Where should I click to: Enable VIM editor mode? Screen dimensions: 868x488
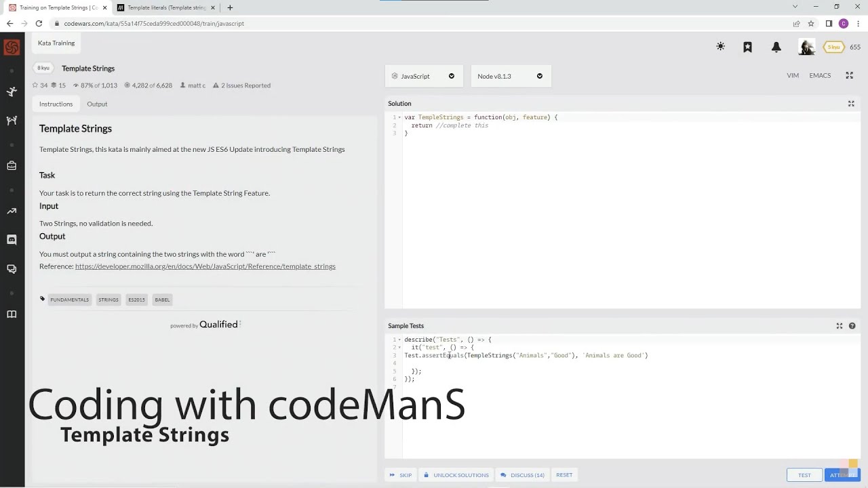(793, 75)
